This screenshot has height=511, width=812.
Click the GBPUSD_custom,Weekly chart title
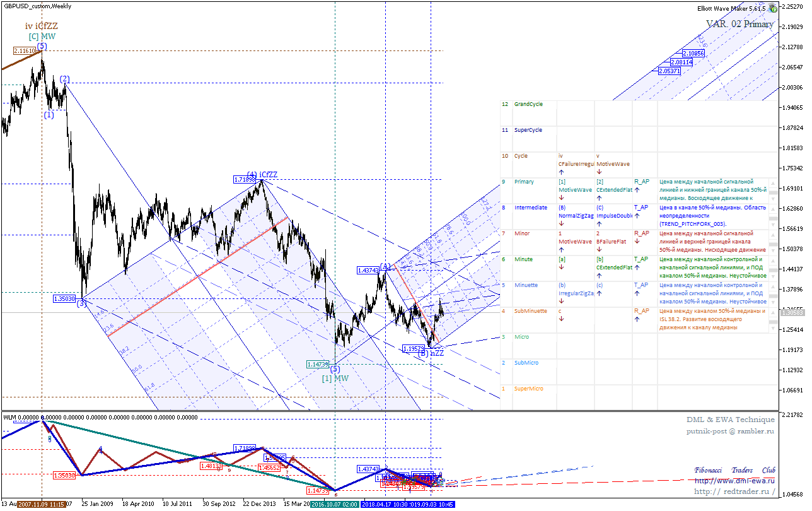(x=38, y=6)
